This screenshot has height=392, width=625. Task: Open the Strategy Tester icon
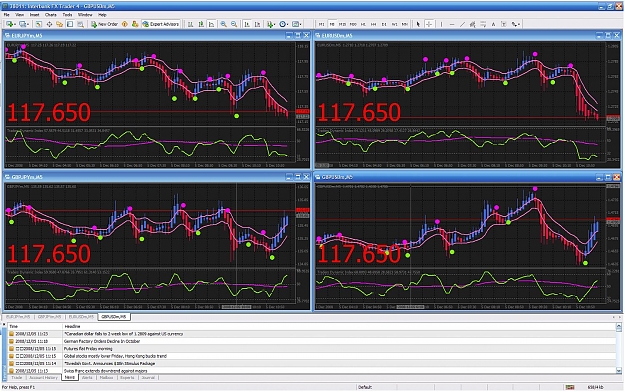(81, 24)
